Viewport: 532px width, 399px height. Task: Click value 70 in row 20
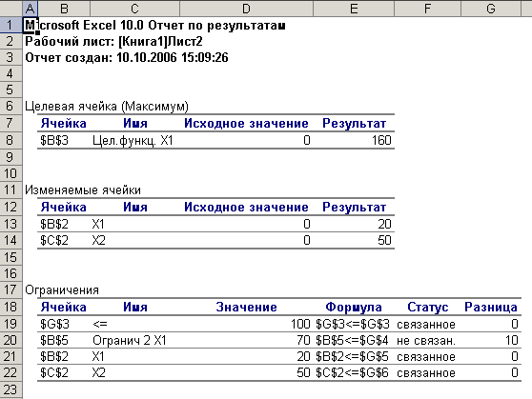coord(304,340)
